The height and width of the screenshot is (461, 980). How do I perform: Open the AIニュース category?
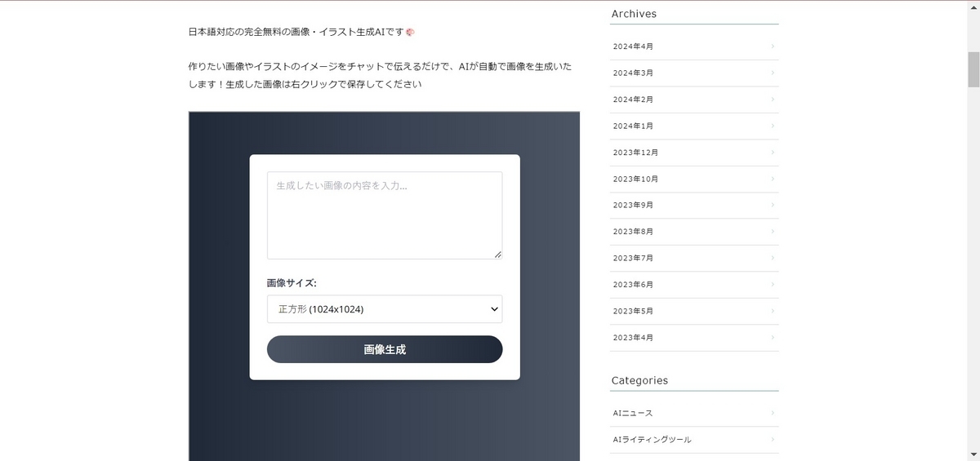pos(694,413)
